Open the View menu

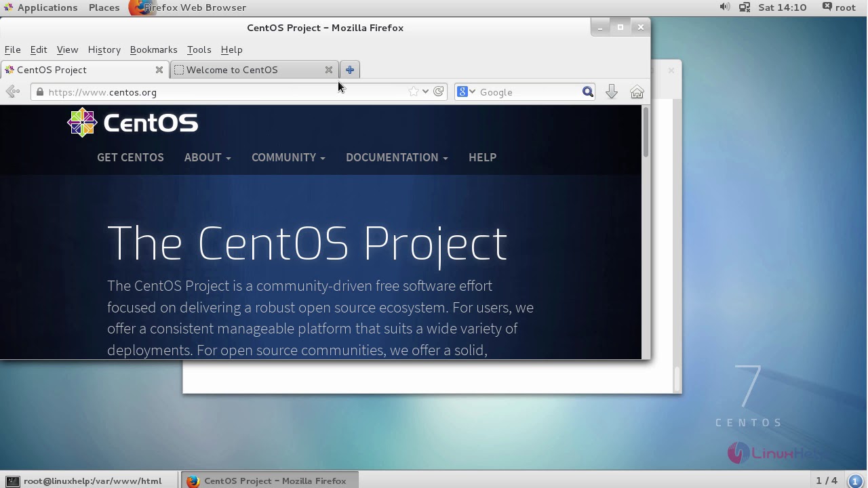[x=67, y=49]
